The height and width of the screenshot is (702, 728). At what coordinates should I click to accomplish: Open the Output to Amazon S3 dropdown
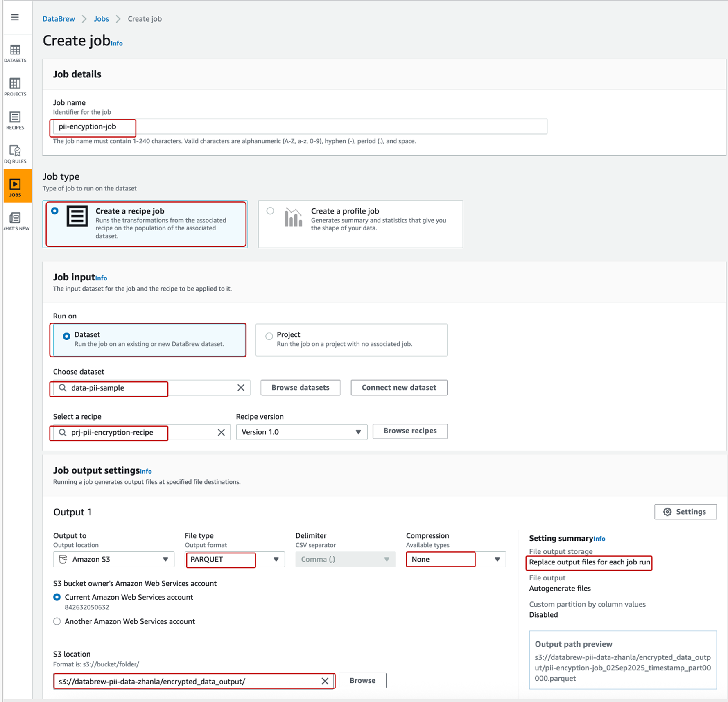tap(113, 559)
